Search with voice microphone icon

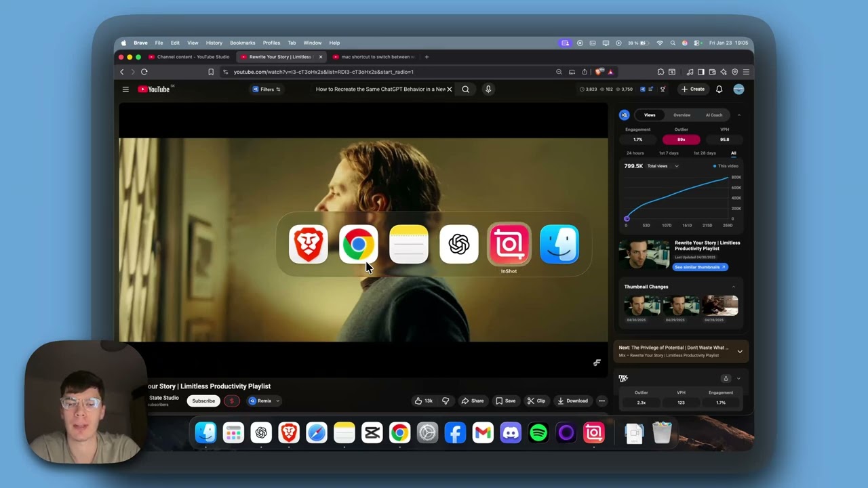click(488, 89)
